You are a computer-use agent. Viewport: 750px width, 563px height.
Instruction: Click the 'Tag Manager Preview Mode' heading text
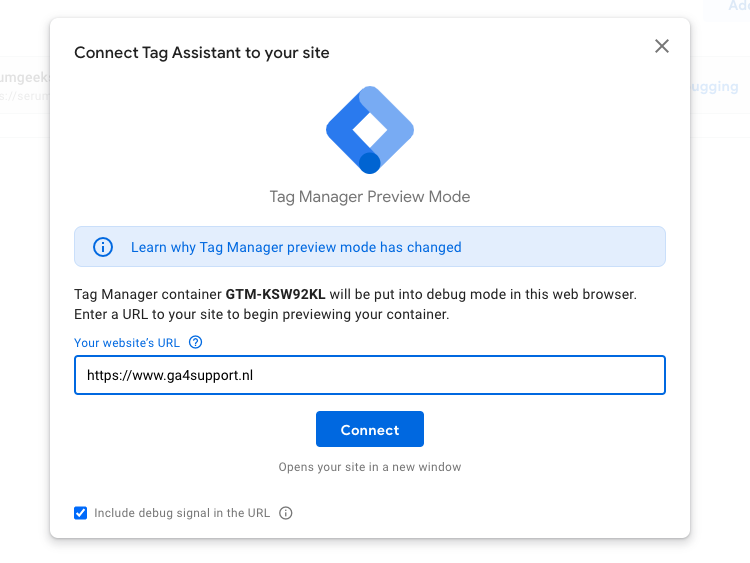(370, 197)
